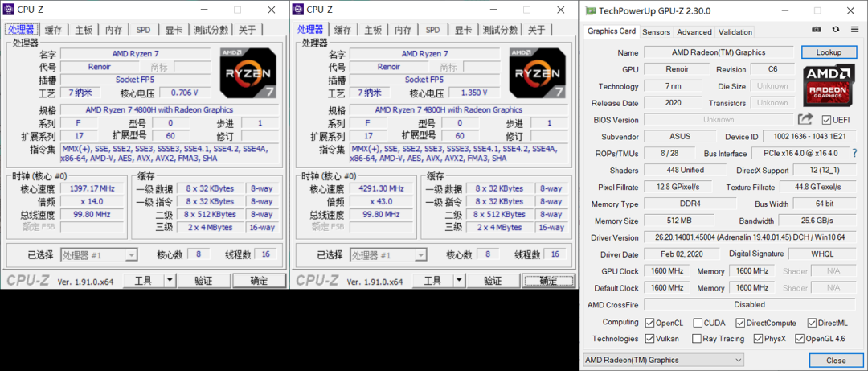Click the 512 MB memory size value
The height and width of the screenshot is (371, 868).
[x=679, y=221]
